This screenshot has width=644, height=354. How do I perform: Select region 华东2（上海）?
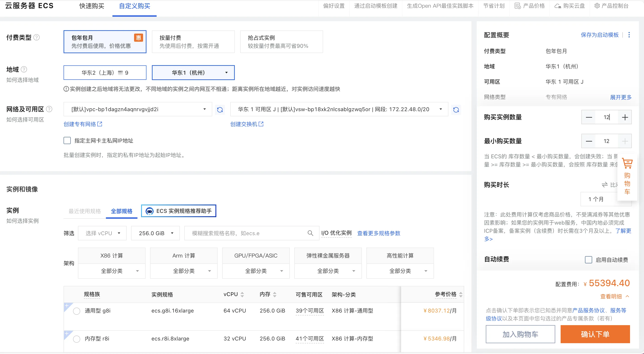pos(105,73)
